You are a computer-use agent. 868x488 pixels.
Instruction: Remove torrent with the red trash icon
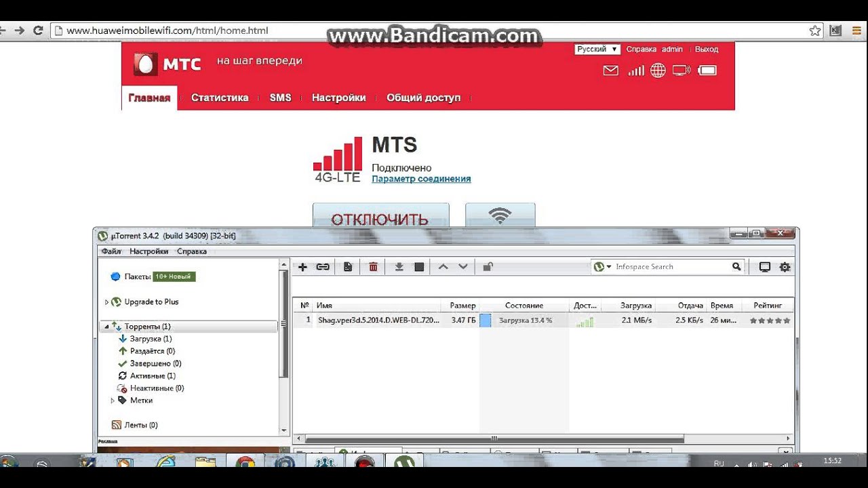pos(373,267)
